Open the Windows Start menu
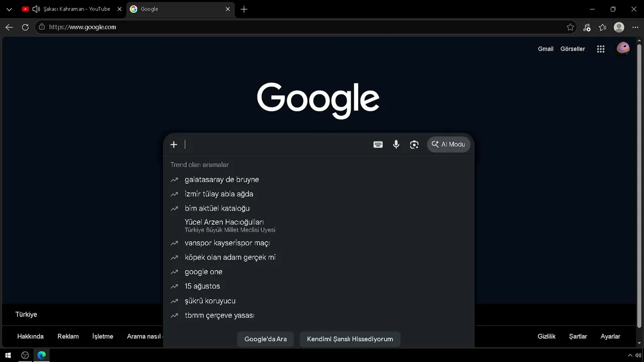Viewport: 644px width, 362px height. point(8,355)
